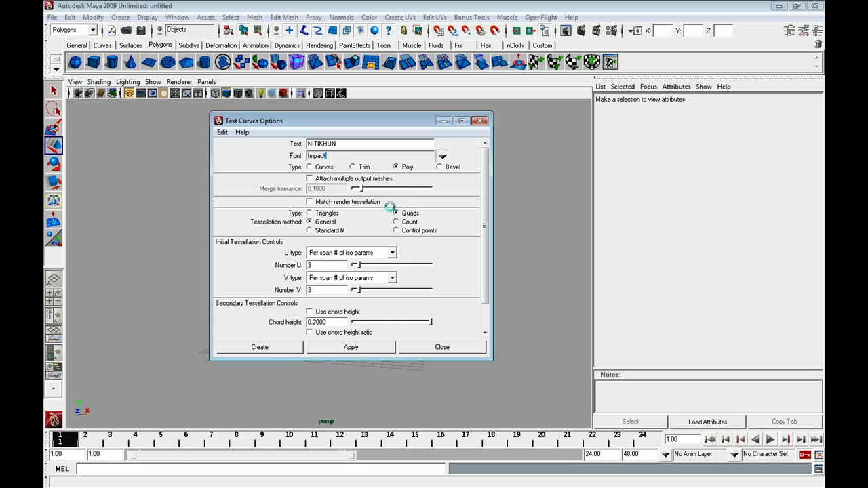This screenshot has height=488, width=868.
Task: Click the Load Attributes button
Action: (x=707, y=422)
